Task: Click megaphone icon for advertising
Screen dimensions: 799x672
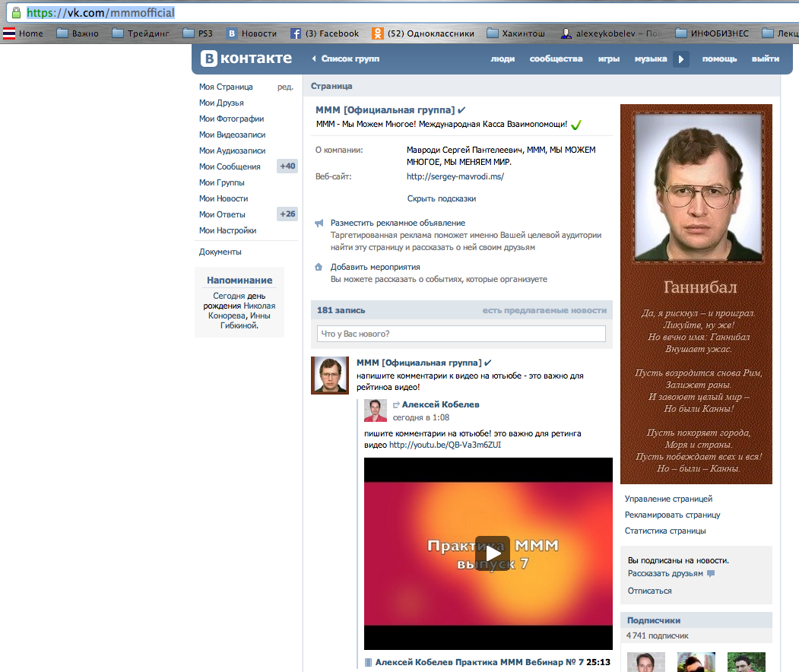Action: (x=319, y=223)
